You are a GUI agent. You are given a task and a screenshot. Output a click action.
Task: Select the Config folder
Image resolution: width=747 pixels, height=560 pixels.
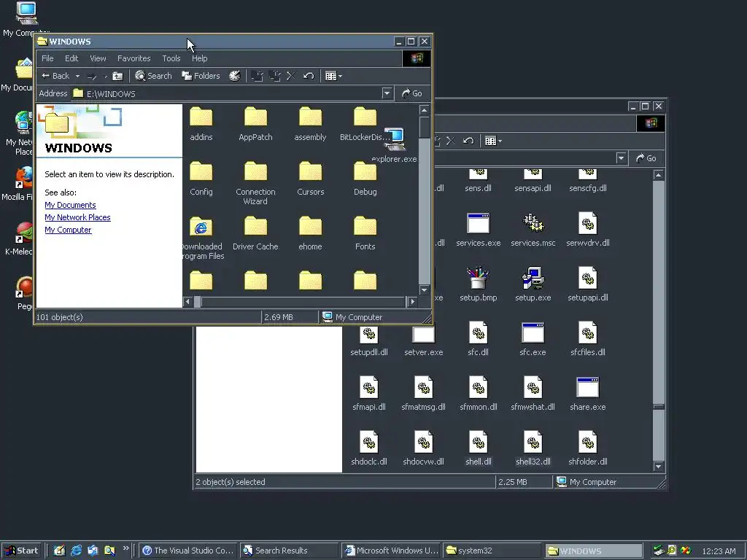pos(201,179)
